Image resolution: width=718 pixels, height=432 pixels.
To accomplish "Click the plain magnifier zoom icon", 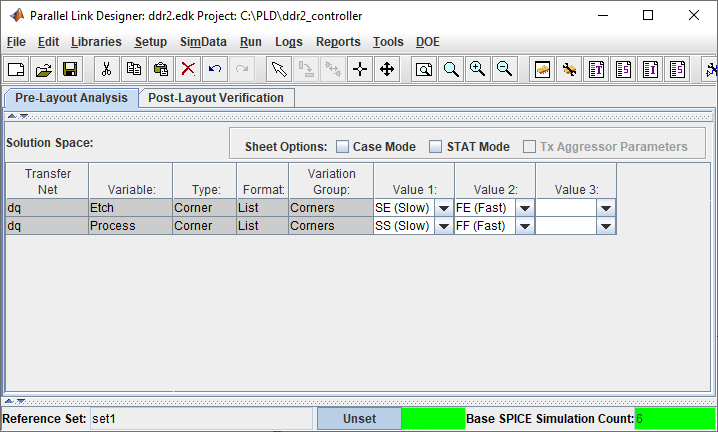I will [x=451, y=69].
